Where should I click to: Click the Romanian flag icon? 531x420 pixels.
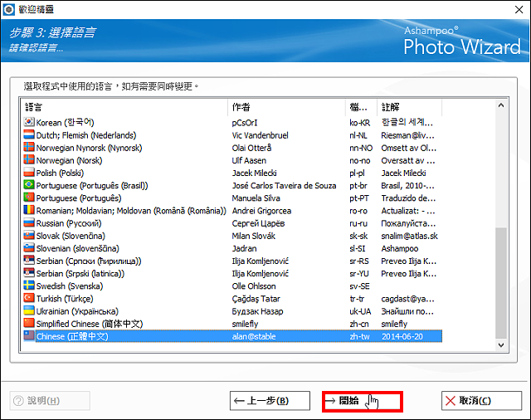tap(29, 210)
